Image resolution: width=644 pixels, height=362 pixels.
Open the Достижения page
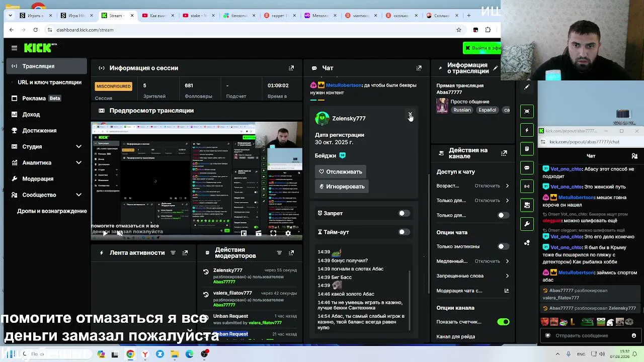click(47, 130)
